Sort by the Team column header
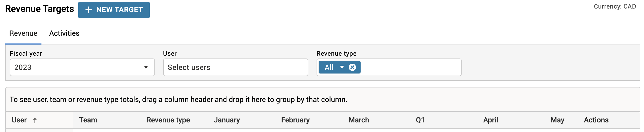The height and width of the screenshot is (132, 644). click(x=88, y=120)
